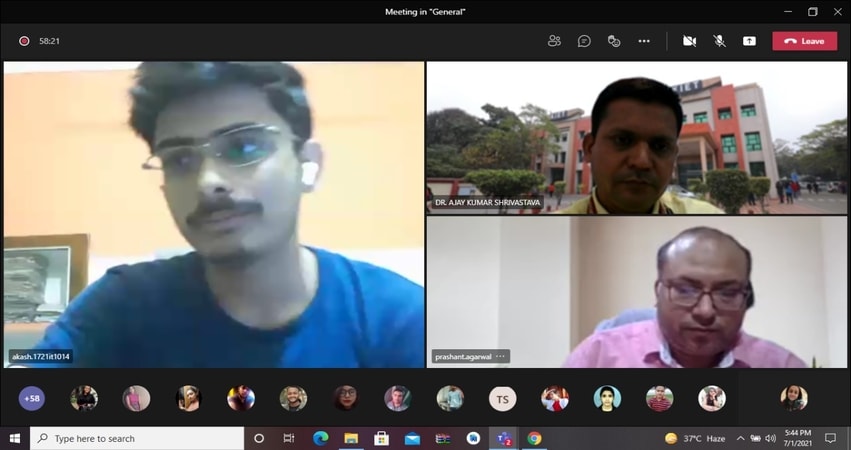Toggle the system volume icon in the tray
The image size is (851, 450).
coord(770,438)
